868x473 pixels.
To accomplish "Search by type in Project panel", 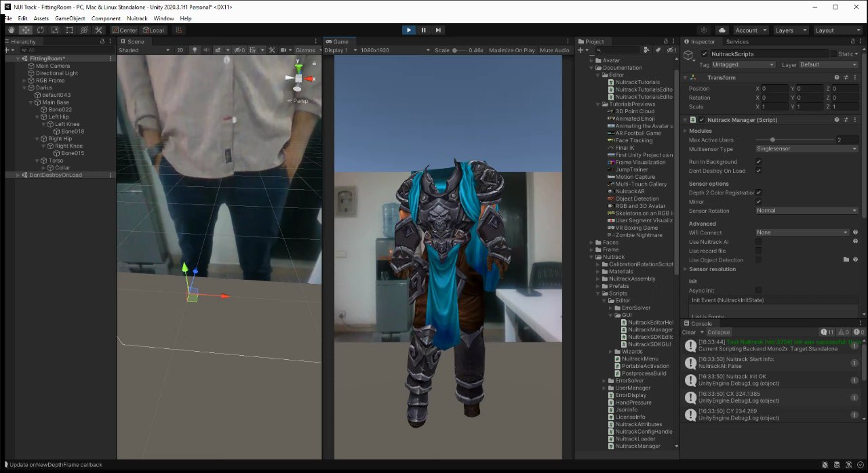I will click(x=646, y=50).
